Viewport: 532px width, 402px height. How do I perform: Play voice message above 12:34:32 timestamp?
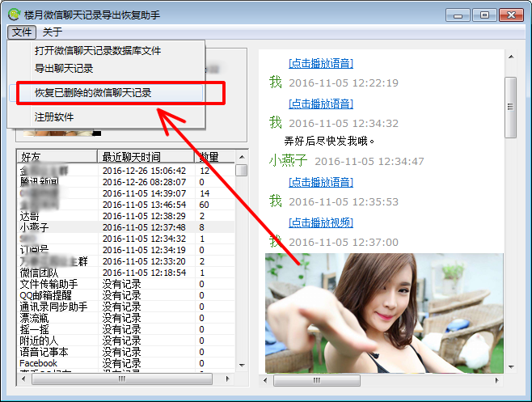[321, 104]
